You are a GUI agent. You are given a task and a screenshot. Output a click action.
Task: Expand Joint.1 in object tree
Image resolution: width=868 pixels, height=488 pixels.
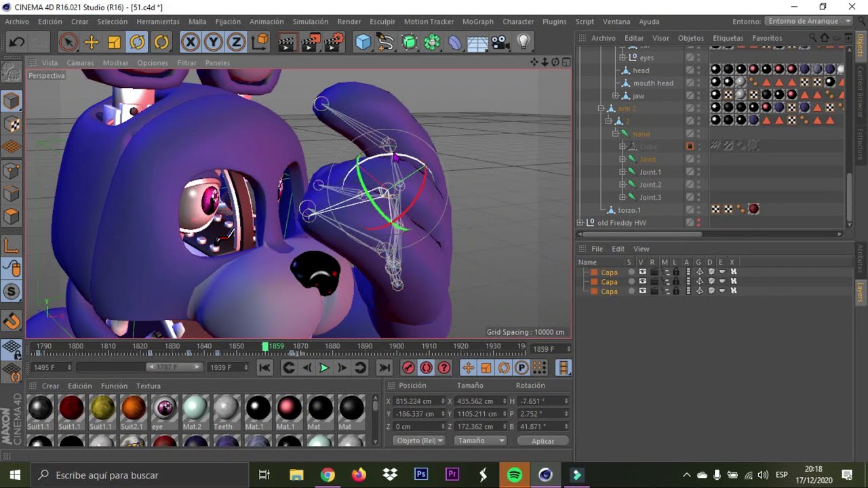[x=623, y=172]
